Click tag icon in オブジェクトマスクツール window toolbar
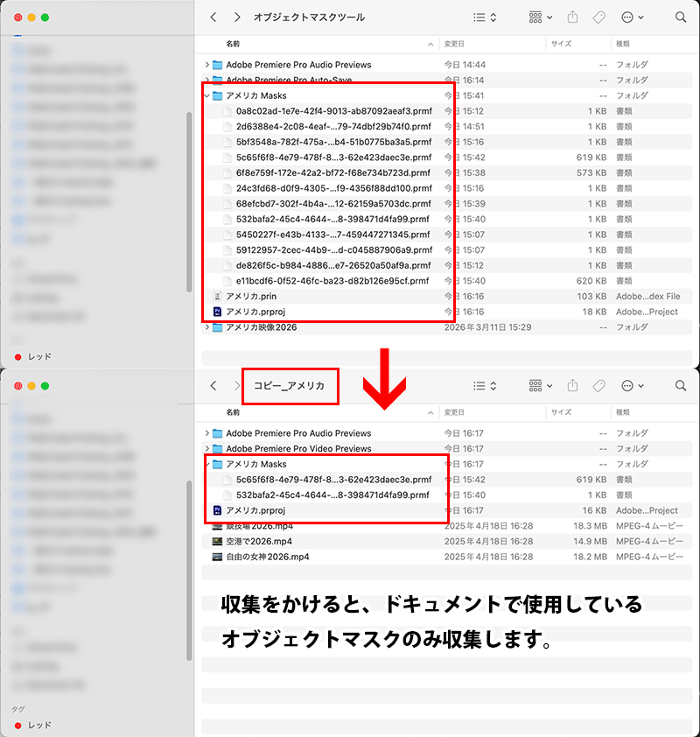 (599, 18)
